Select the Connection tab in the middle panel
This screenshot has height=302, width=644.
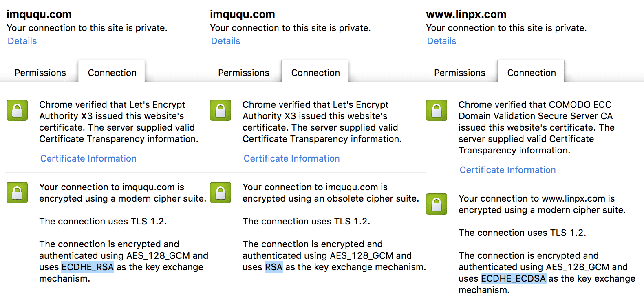point(315,73)
